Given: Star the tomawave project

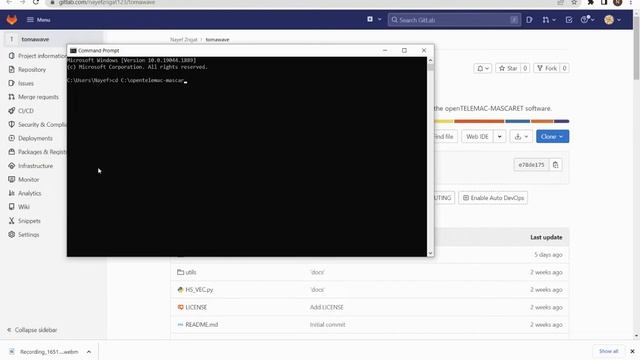Looking at the screenshot, I should click(508, 68).
